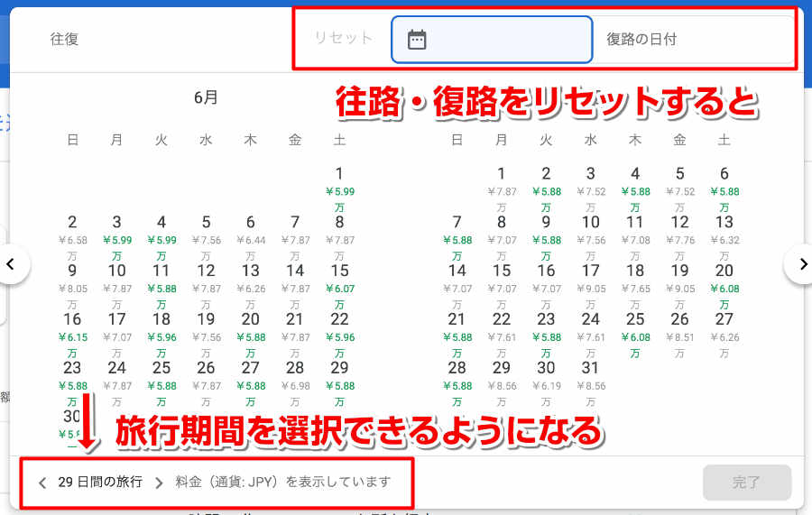The height and width of the screenshot is (515, 812).
Task: Select July 13 priced ¥6.32万
Action: coord(724,237)
